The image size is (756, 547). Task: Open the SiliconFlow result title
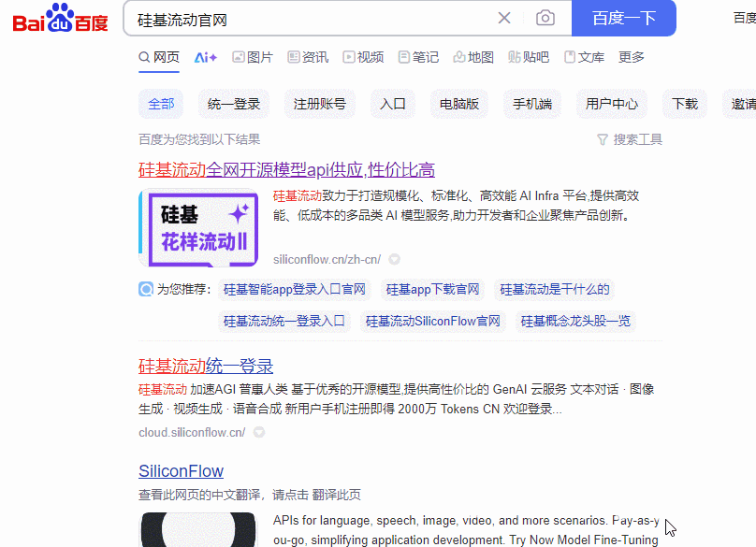click(x=181, y=470)
